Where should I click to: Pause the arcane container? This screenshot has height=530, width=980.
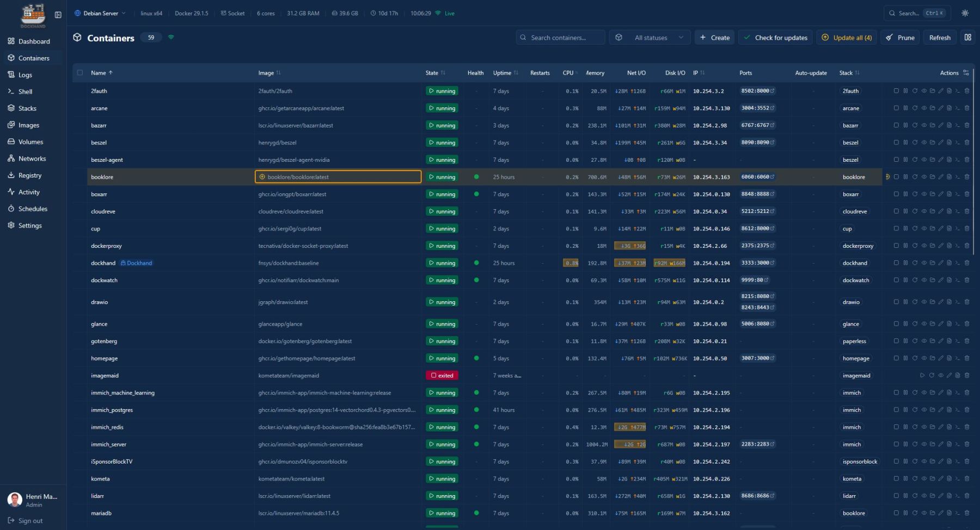click(905, 108)
